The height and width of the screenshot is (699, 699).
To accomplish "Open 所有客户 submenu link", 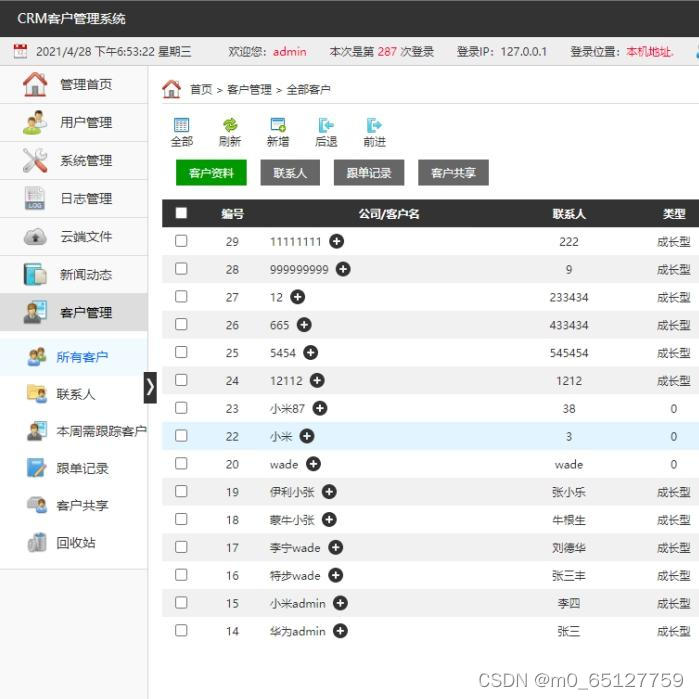I will click(x=82, y=357).
